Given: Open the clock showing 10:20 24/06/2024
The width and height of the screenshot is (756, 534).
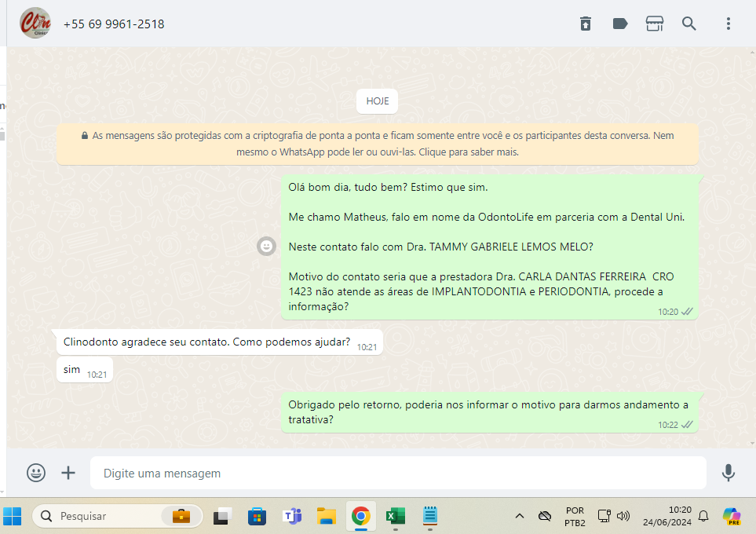Looking at the screenshot, I should coord(667,516).
